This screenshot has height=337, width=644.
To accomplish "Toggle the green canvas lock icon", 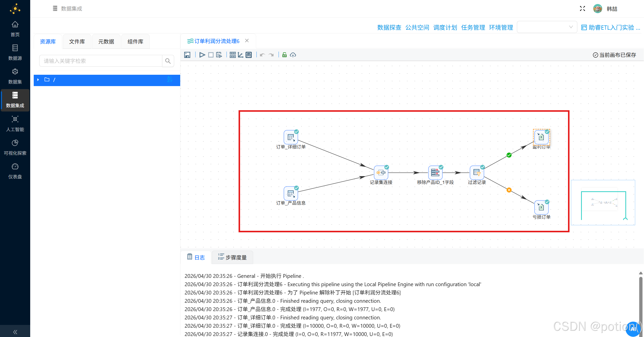I will tap(284, 55).
